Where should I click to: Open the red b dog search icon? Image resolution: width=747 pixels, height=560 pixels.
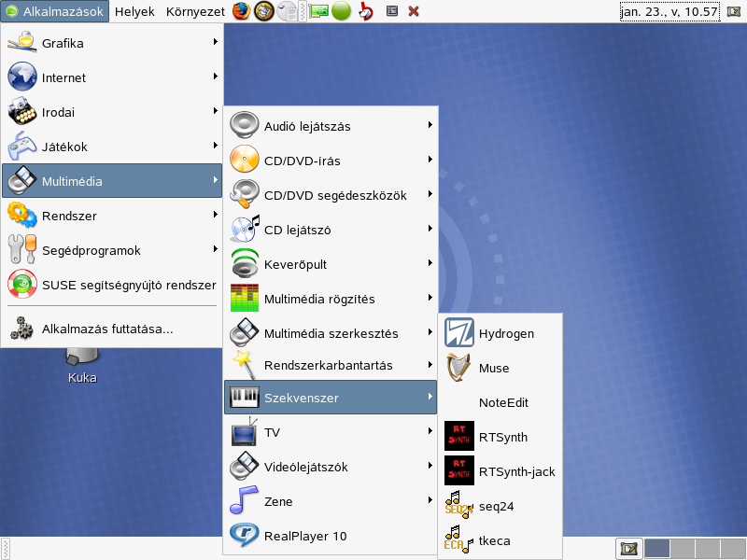click(x=366, y=11)
